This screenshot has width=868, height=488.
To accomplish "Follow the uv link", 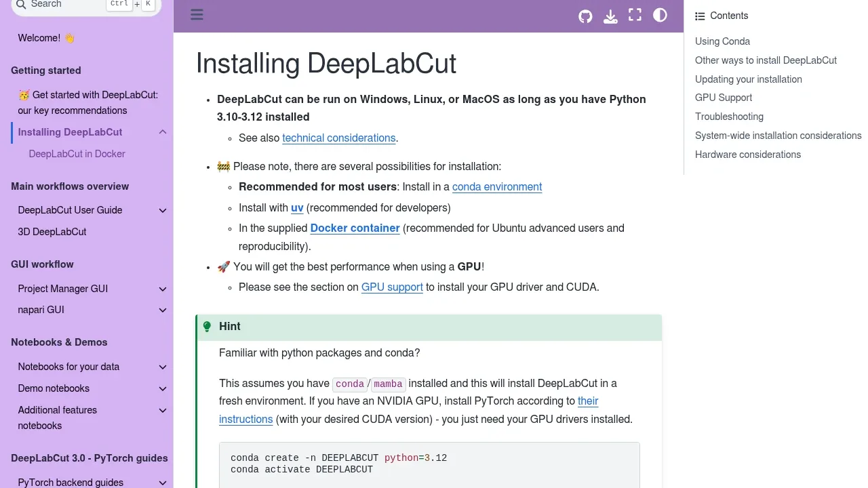I will [297, 208].
